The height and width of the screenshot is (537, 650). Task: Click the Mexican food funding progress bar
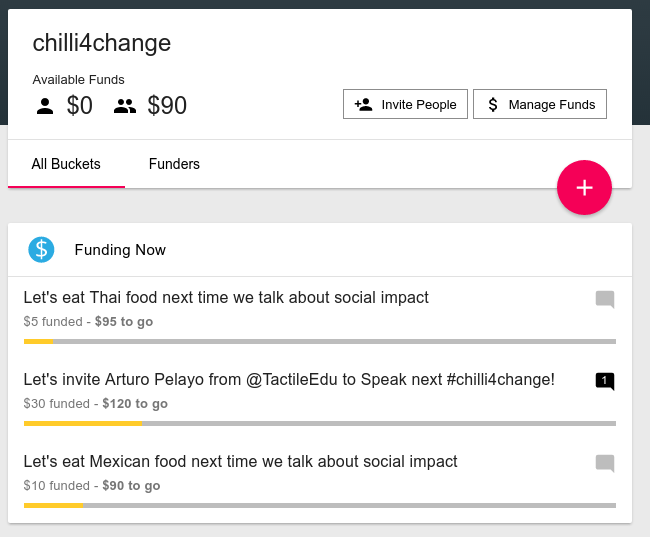320,505
